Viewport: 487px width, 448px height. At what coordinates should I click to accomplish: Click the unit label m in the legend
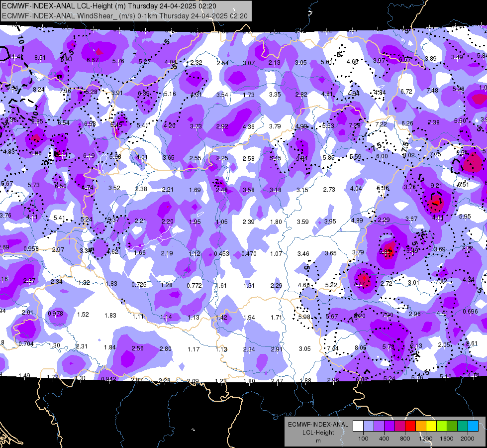point(318,441)
